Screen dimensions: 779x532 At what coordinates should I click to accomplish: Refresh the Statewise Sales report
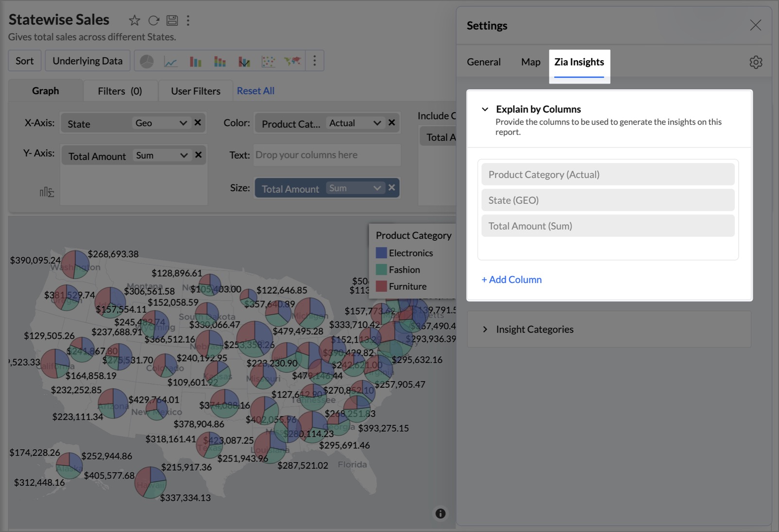click(153, 20)
